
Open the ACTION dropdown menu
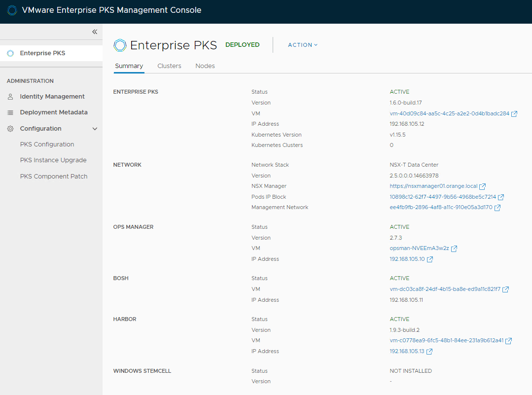303,45
